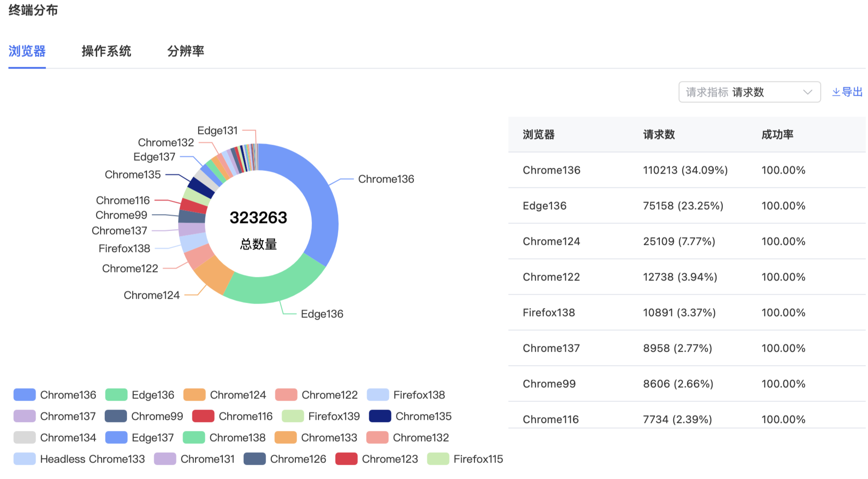Click request count 75158 (23.25%)

coord(683,206)
